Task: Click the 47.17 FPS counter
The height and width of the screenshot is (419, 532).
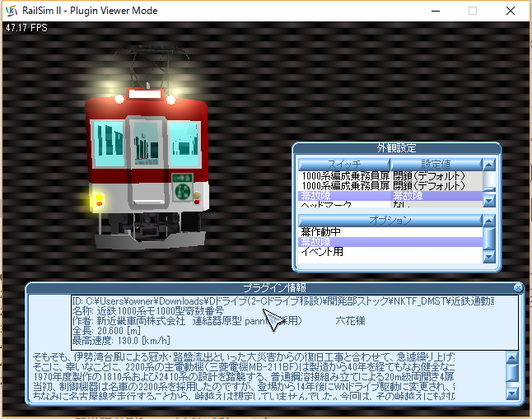Action: (x=26, y=28)
